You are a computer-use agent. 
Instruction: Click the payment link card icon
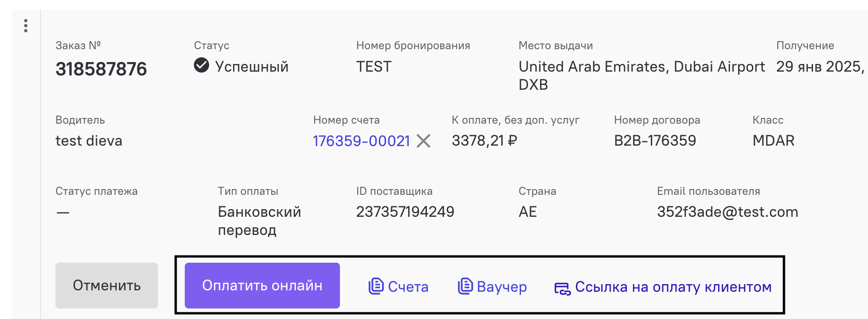[x=562, y=288]
